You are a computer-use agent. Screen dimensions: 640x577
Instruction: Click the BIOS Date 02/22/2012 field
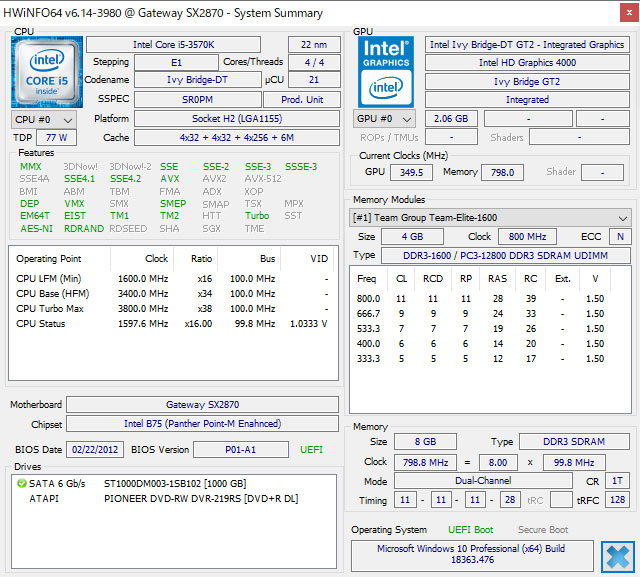(x=95, y=450)
